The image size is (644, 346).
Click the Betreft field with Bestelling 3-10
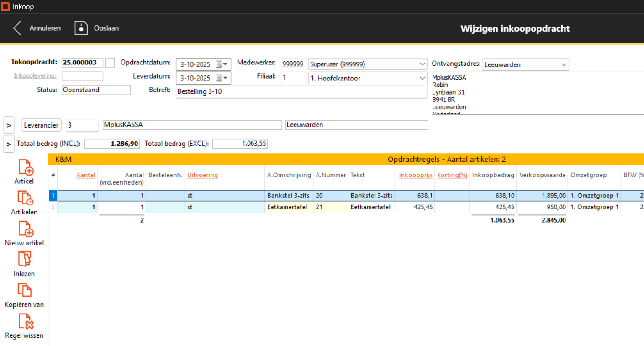coord(301,91)
